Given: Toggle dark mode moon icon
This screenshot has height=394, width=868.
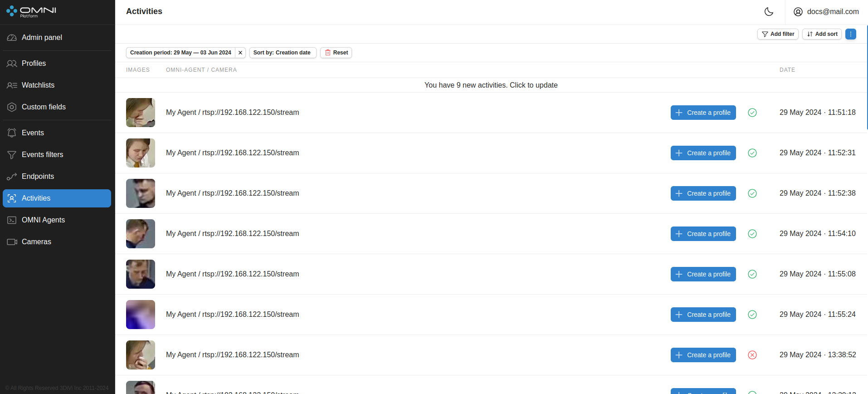Looking at the screenshot, I should [769, 12].
